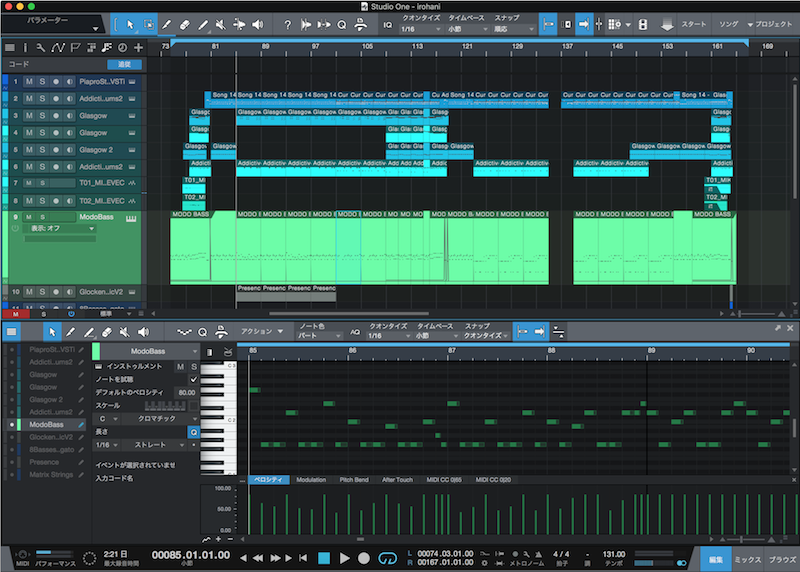Screen dimensions: 800x572
Task: Open the Edit view tab at bottom right
Action: (x=716, y=560)
